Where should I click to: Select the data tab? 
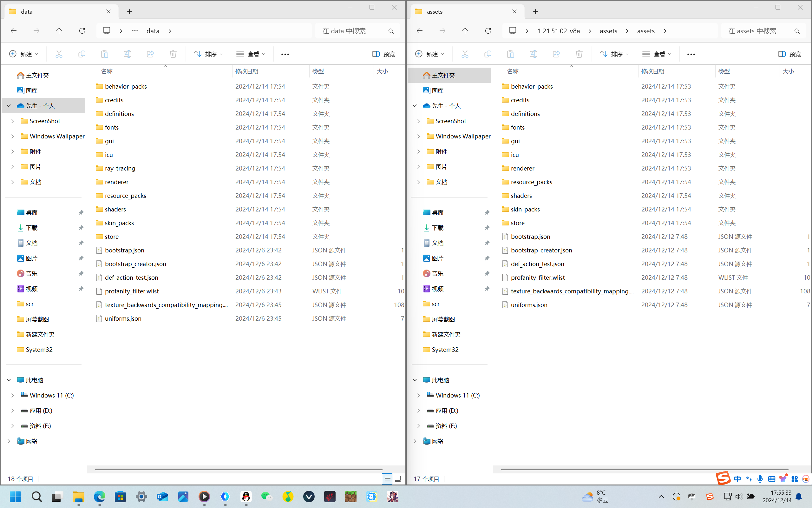62,11
